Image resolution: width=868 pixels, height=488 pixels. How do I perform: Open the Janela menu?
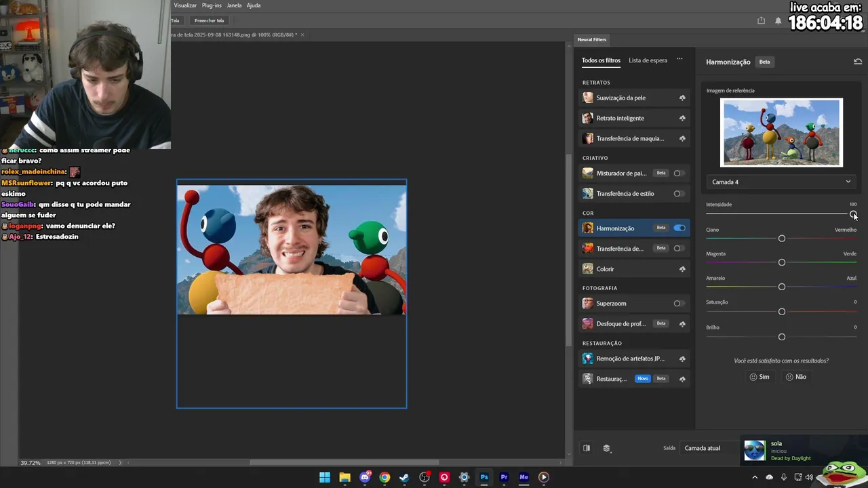(234, 5)
